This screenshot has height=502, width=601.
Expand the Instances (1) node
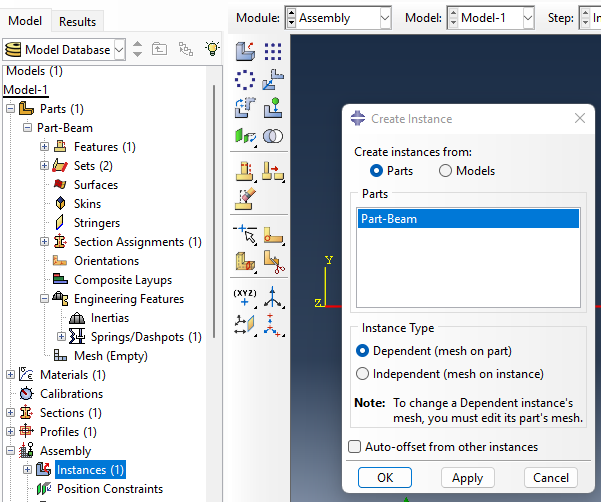point(27,469)
